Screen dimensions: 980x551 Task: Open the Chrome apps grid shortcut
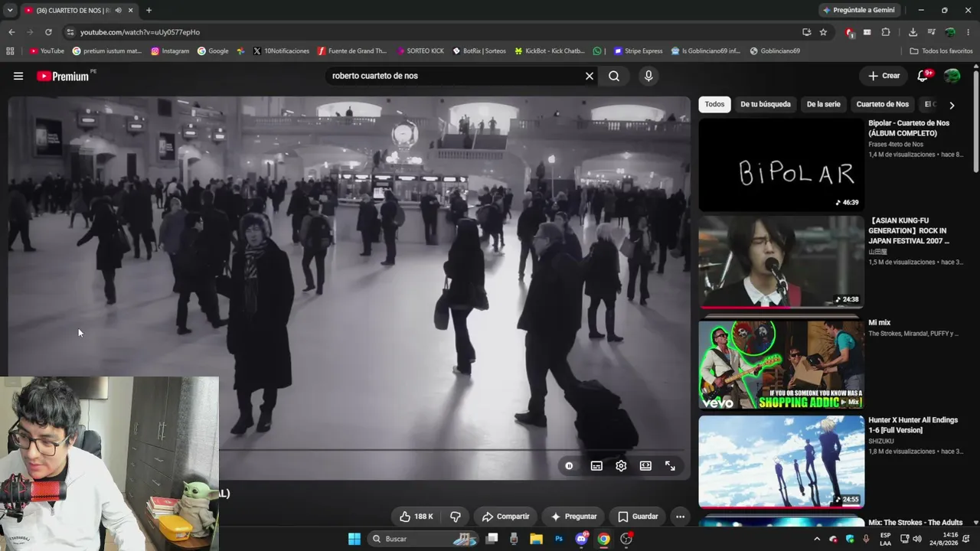(10, 51)
